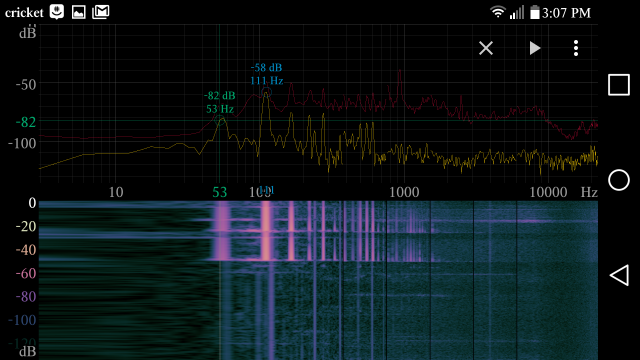This screenshot has width=640, height=360.
Task: Tap the -40 spectrogram scale label
Action: (26, 249)
